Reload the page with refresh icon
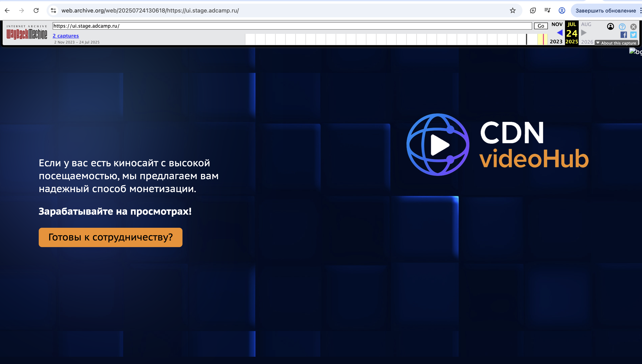This screenshot has height=364, width=642. pyautogui.click(x=36, y=10)
